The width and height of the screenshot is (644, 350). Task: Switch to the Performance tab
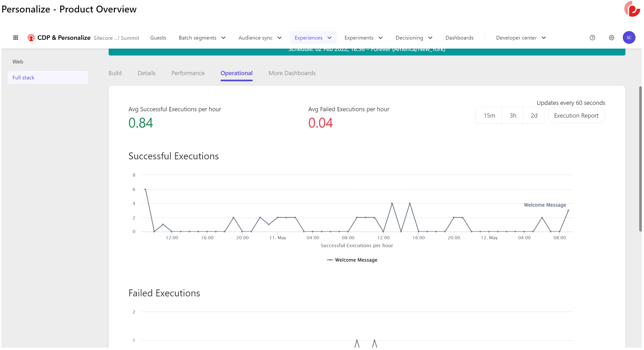[188, 73]
